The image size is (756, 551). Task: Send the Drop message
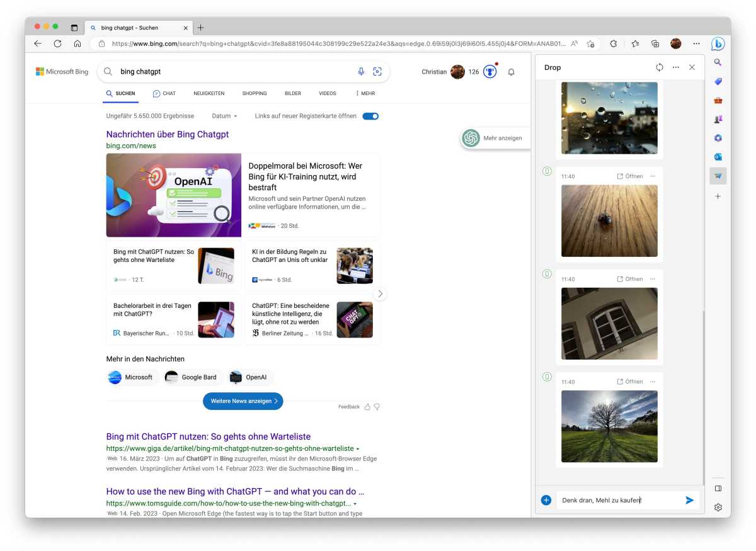point(689,500)
